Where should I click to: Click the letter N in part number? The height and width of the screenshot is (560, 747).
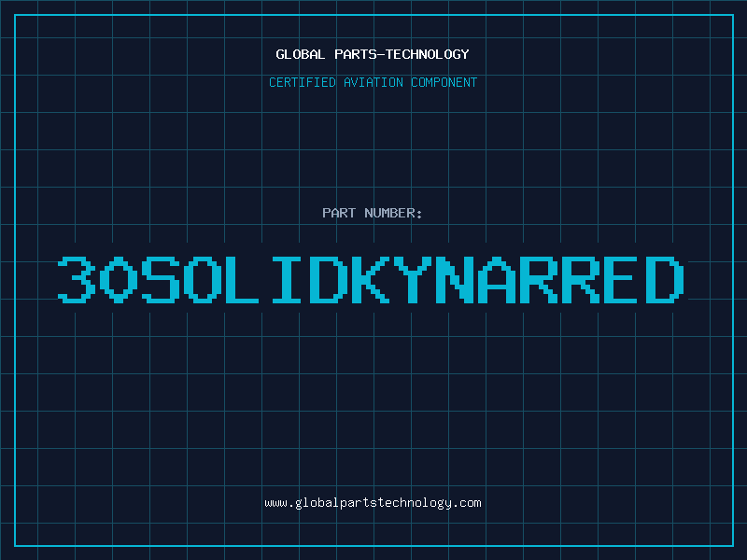click(455, 279)
